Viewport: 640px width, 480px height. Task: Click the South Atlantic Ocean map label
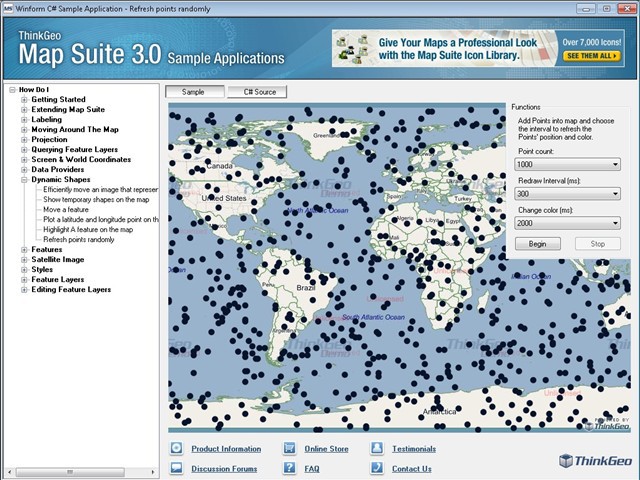[373, 317]
